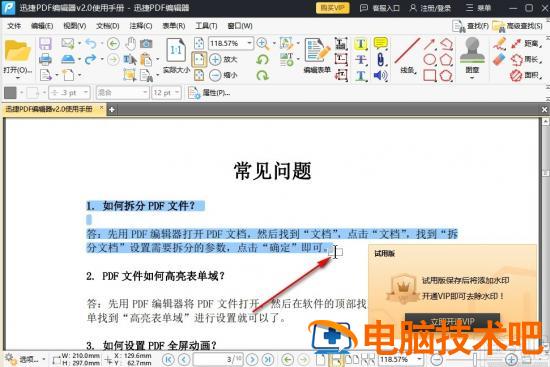This screenshot has width=550, height=367.
Task: Click the 注册/登录 link
Action: [x=430, y=8]
